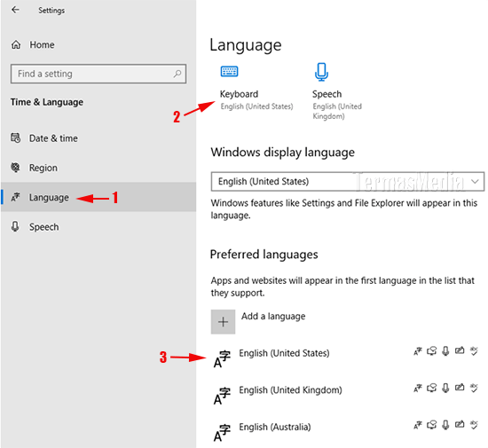The image size is (488, 448).
Task: Click handwriting feature icon for United States
Action: coord(460,351)
